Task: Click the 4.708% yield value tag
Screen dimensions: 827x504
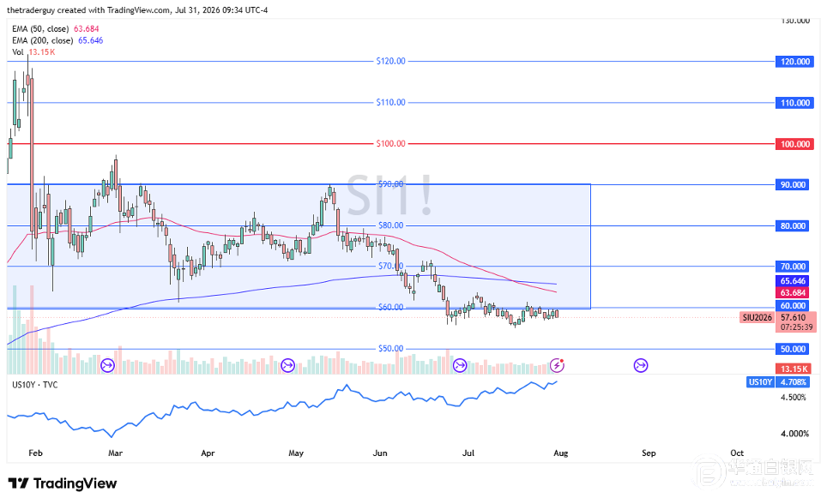Action: tap(793, 382)
